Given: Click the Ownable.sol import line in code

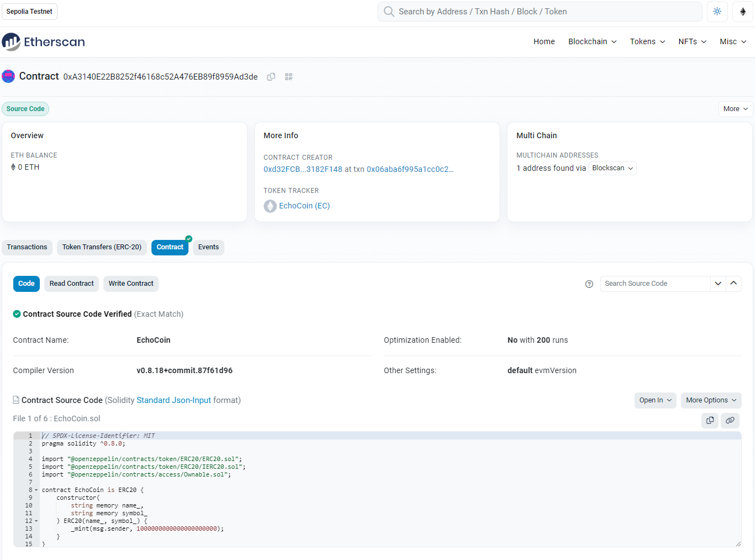Looking at the screenshot, I should pyautogui.click(x=137, y=474).
